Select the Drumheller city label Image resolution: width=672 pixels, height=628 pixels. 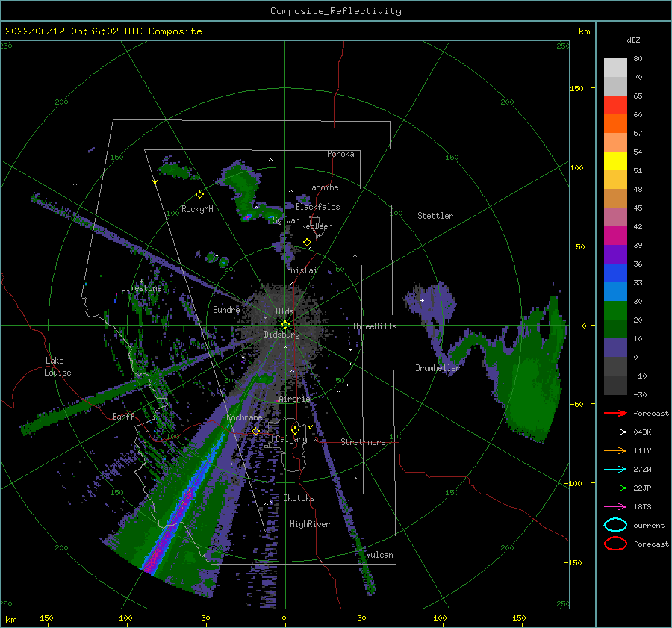click(x=438, y=368)
